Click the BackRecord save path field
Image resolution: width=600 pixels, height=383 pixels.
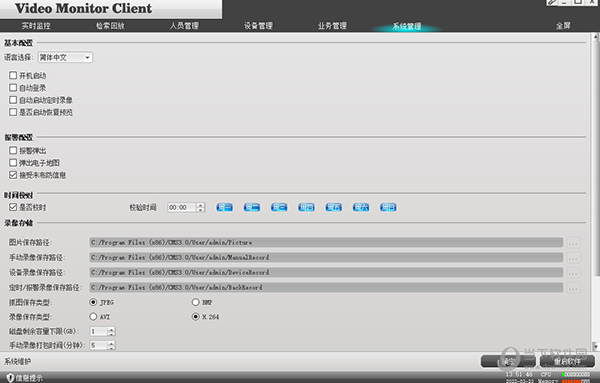326,287
